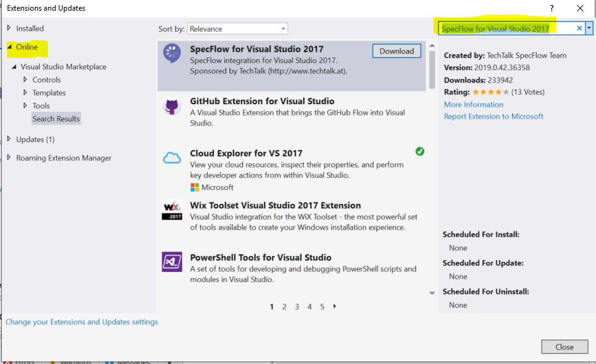Click the GitHub Extension cat icon

(172, 107)
